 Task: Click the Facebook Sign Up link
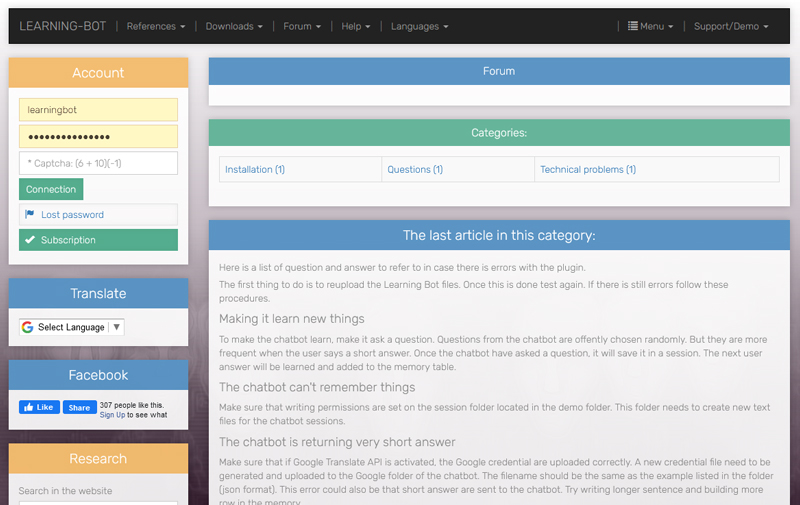(112, 414)
